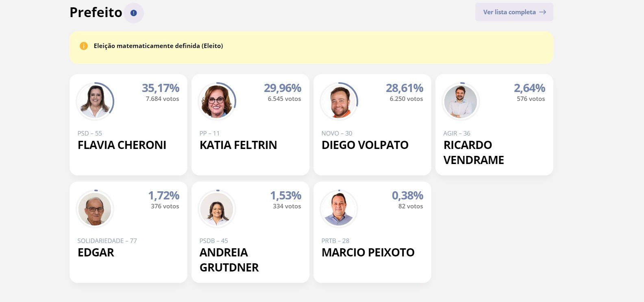This screenshot has width=644, height=302.
Task: Click the Eleição matematicamente definida banner
Action: coord(311,46)
